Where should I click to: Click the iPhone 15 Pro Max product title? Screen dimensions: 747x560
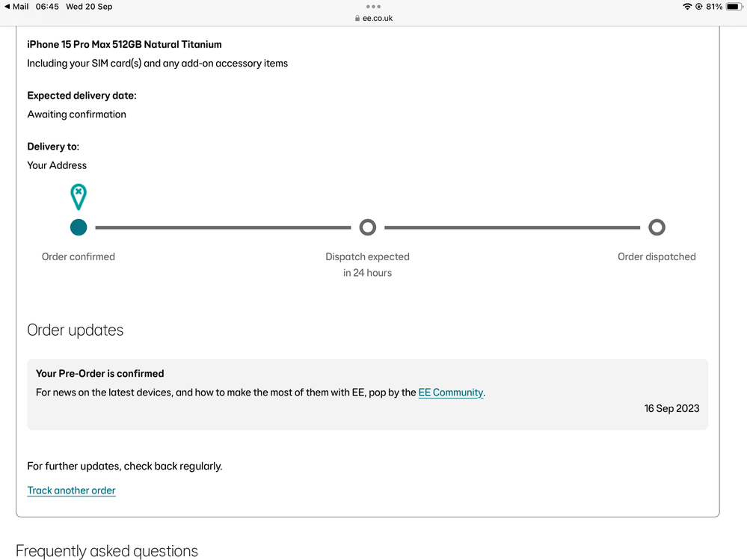[x=124, y=45]
